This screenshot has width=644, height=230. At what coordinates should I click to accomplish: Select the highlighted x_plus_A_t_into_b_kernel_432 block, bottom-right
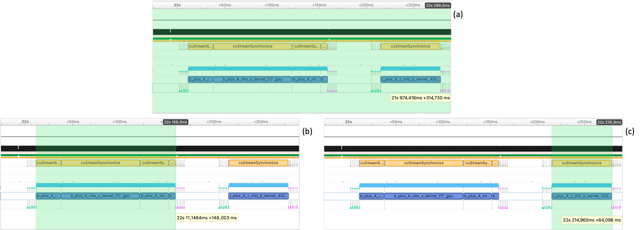click(582, 196)
